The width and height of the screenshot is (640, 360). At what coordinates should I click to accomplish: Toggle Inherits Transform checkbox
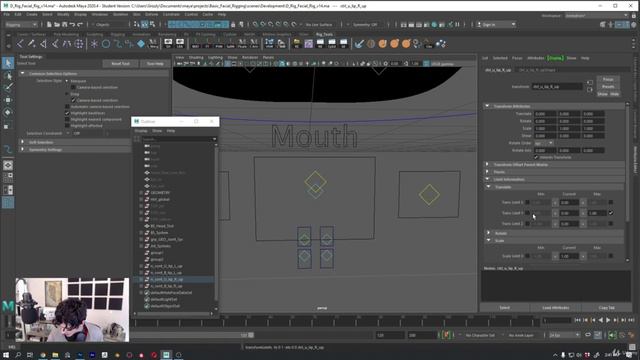click(536, 157)
